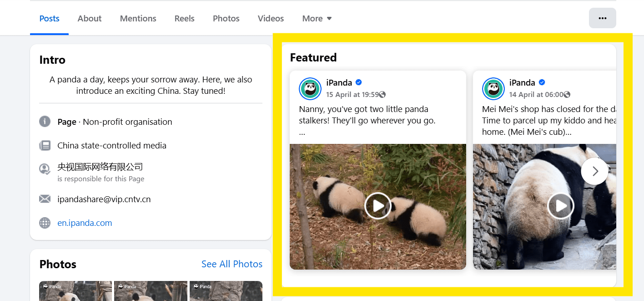The width and height of the screenshot is (644, 301).
Task: Click the envelope icon beside the email address
Action: [45, 199]
